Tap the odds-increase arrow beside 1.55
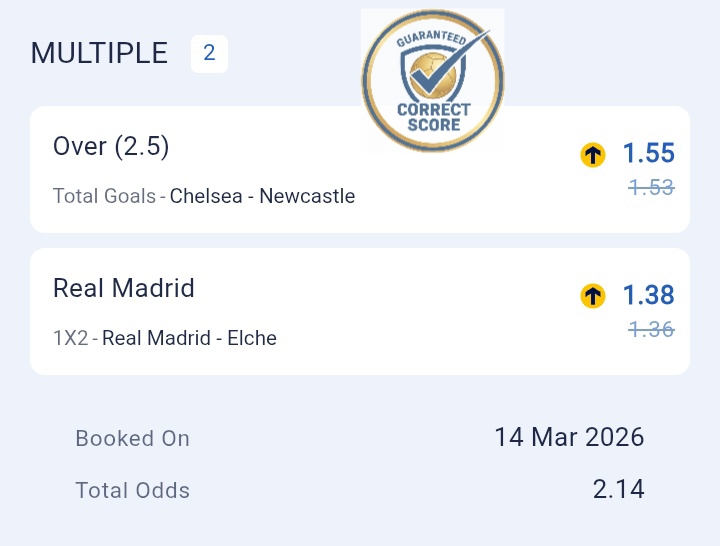Viewport: 720px width, 546px height. 593,154
